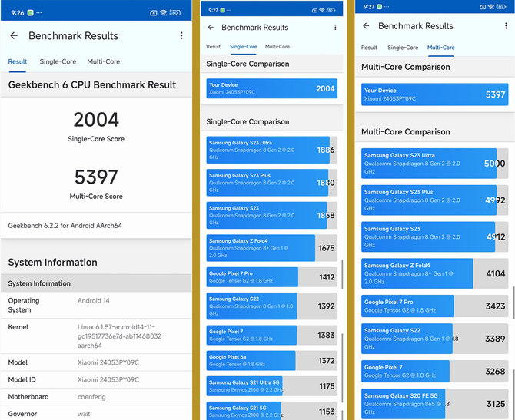Tap Samsung Galaxy Z Fold4 bar scoring 4104
The image size is (515, 420).
(434, 273)
